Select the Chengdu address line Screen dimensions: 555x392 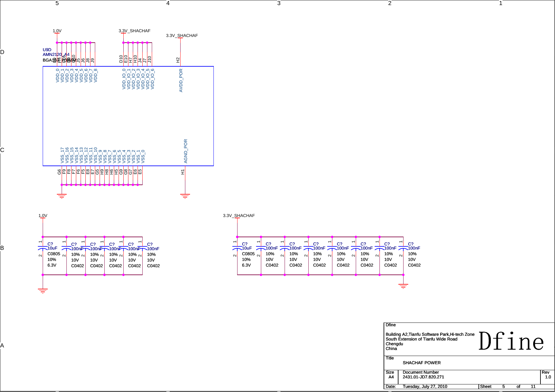pyautogui.click(x=394, y=344)
